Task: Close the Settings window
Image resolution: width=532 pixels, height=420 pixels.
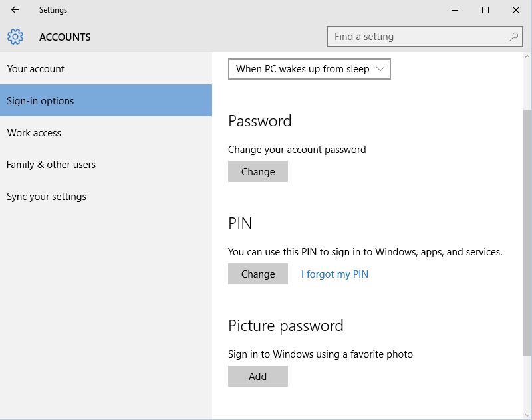Action: coord(516,10)
